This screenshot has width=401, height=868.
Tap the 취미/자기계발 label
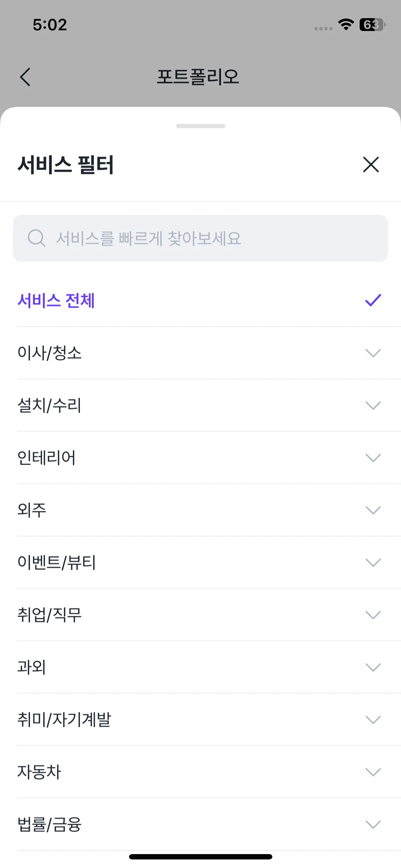(x=65, y=719)
